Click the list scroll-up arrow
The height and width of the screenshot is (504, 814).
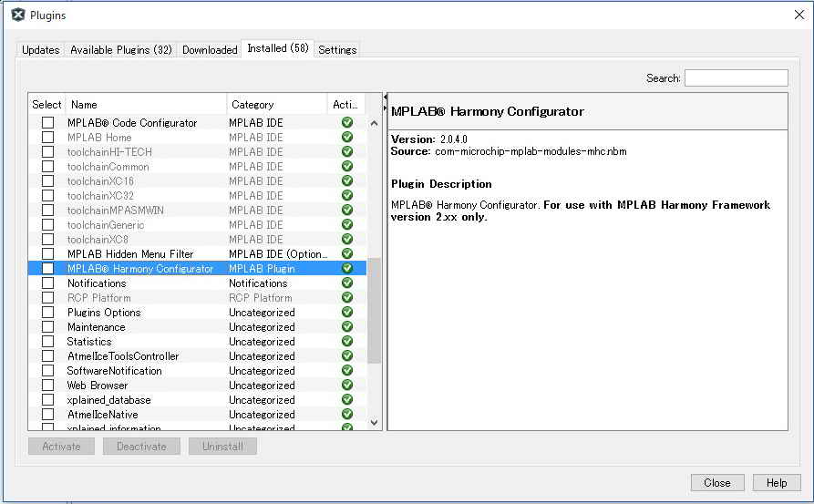[x=374, y=124]
